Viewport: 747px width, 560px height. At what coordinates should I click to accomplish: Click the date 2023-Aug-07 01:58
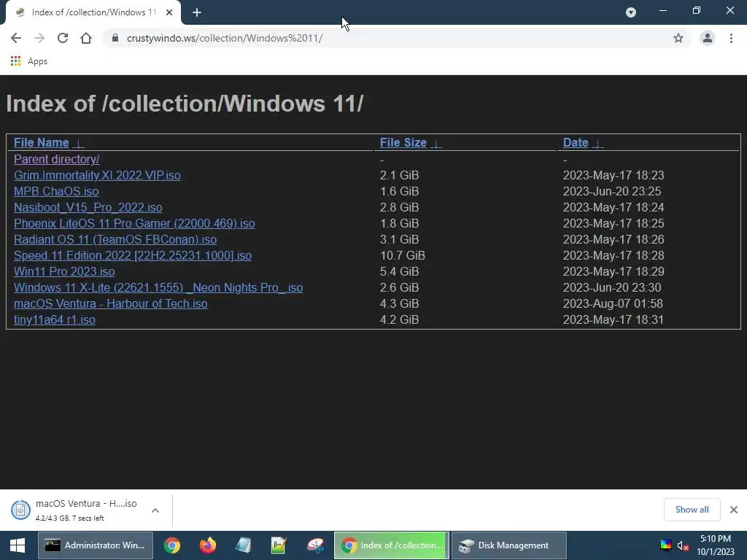tap(613, 304)
